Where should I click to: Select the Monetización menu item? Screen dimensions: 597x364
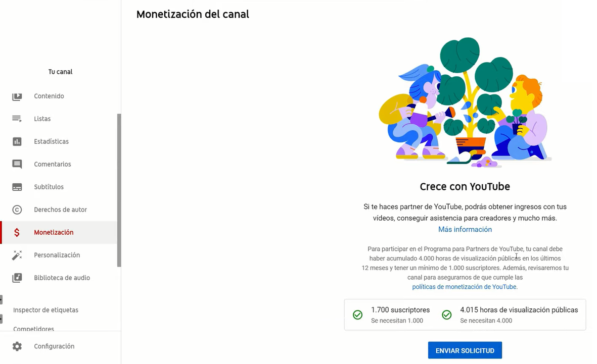59,232
